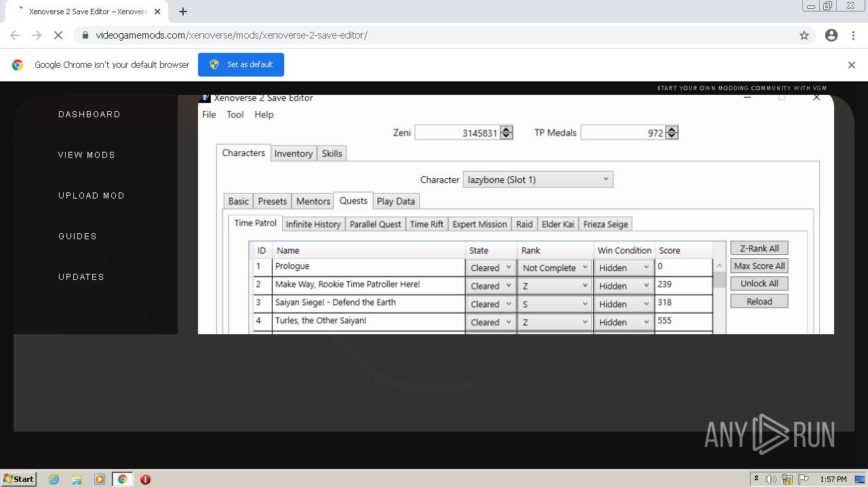This screenshot has width=868, height=488.
Task: Open State dropdown for Saiyan Siege row
Action: coord(491,304)
